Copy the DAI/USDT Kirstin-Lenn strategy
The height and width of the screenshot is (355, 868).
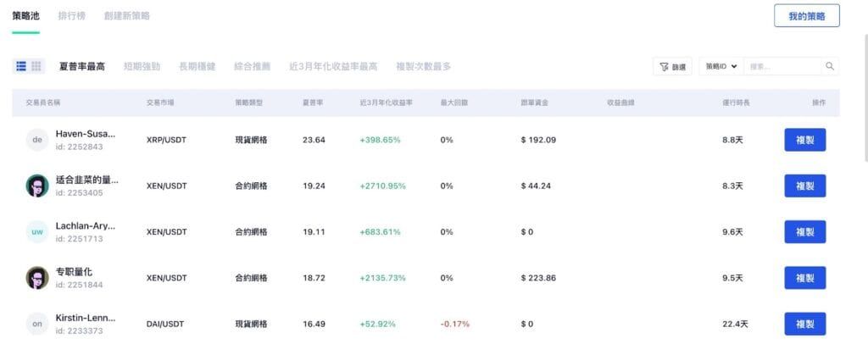(x=804, y=324)
